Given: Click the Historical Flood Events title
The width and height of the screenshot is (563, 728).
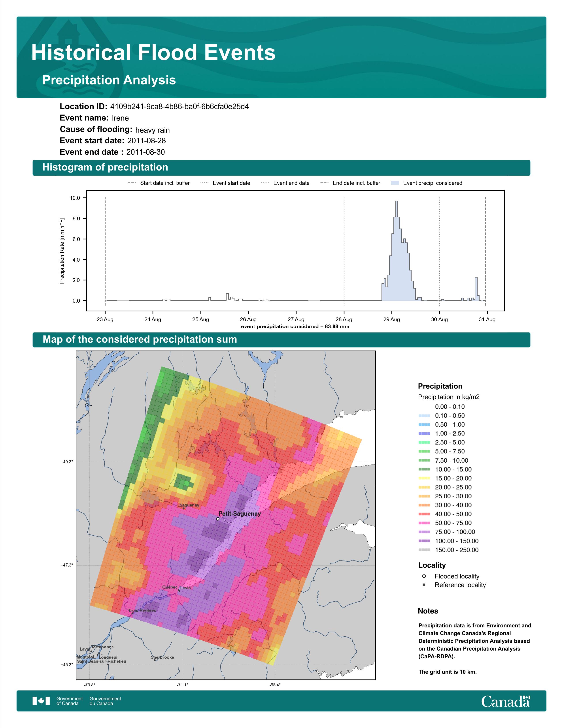Looking at the screenshot, I should (153, 53).
